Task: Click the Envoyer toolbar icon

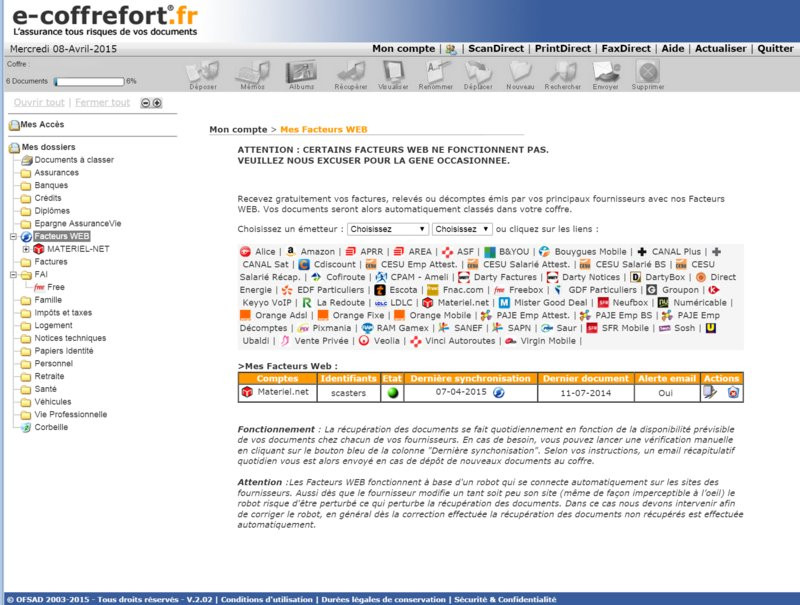Action: point(605,72)
